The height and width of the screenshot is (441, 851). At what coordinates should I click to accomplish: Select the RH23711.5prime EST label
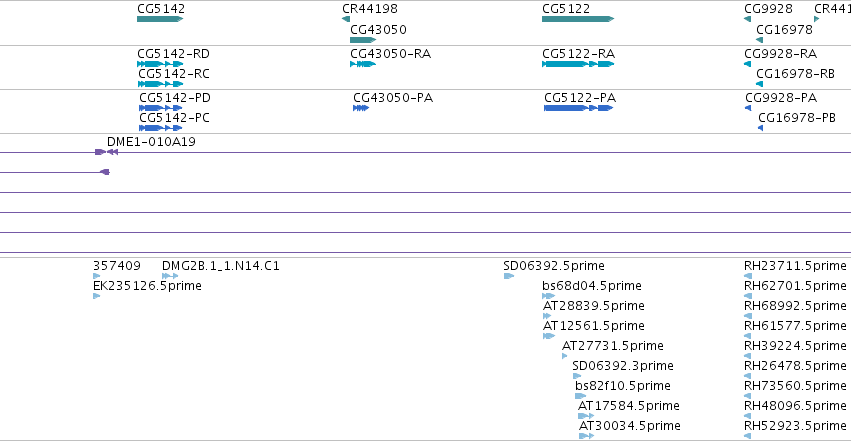[795, 266]
